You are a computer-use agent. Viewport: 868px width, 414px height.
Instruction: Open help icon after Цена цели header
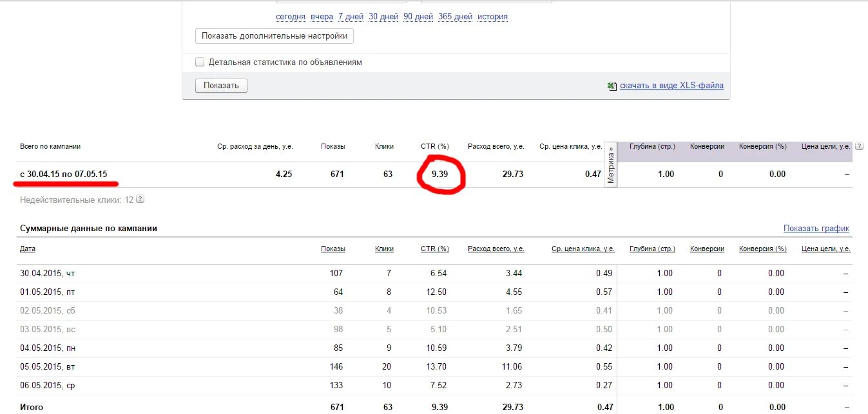860,146
